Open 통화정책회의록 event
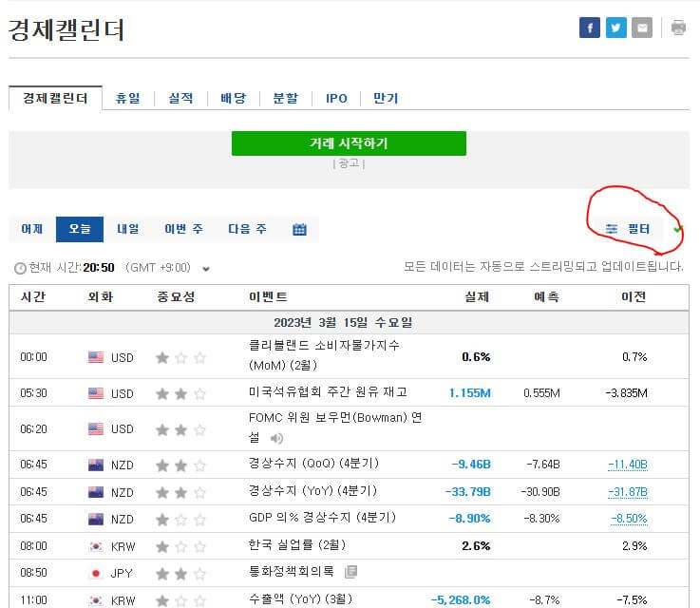The width and height of the screenshot is (700, 608). pyautogui.click(x=291, y=571)
